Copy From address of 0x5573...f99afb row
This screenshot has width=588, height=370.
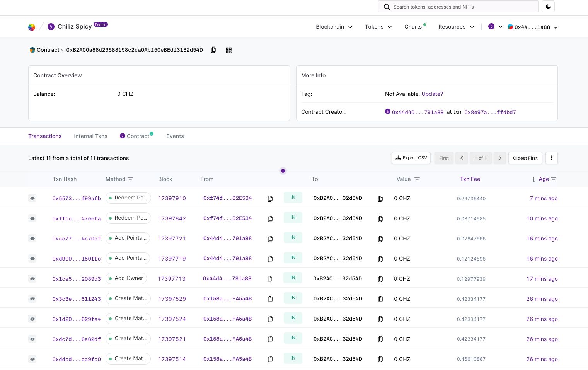pyautogui.click(x=270, y=198)
